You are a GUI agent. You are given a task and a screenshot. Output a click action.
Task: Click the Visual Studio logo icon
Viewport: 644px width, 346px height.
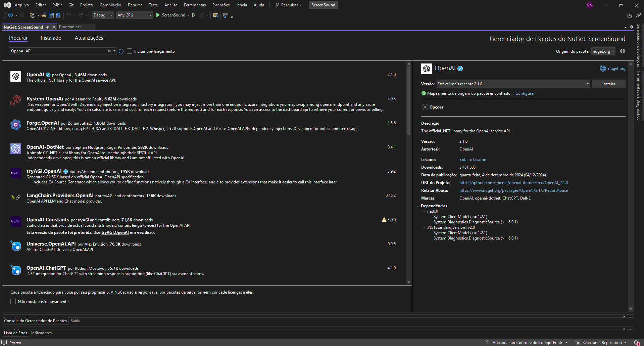pos(7,5)
